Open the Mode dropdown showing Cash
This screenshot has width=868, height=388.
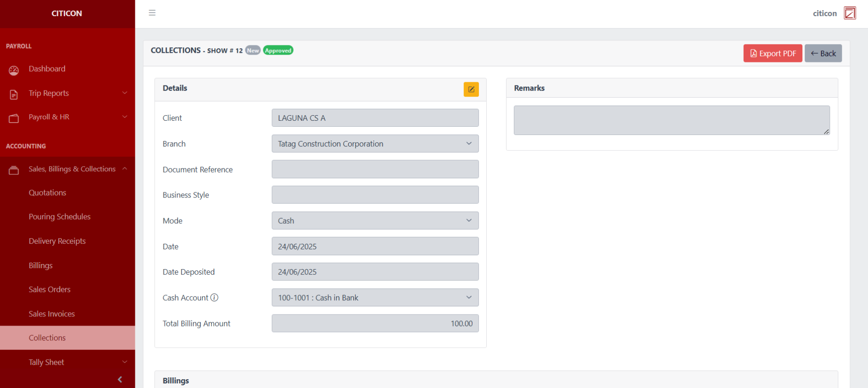(375, 221)
